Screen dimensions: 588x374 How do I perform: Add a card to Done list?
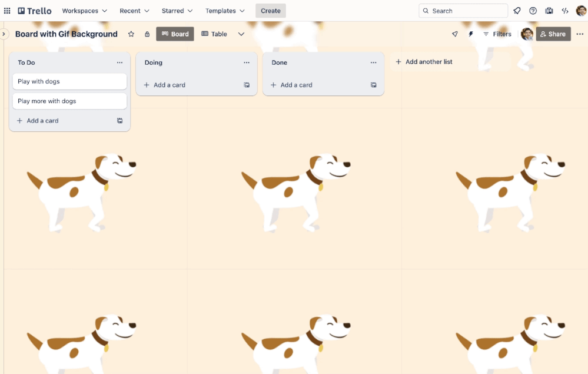[x=291, y=85]
